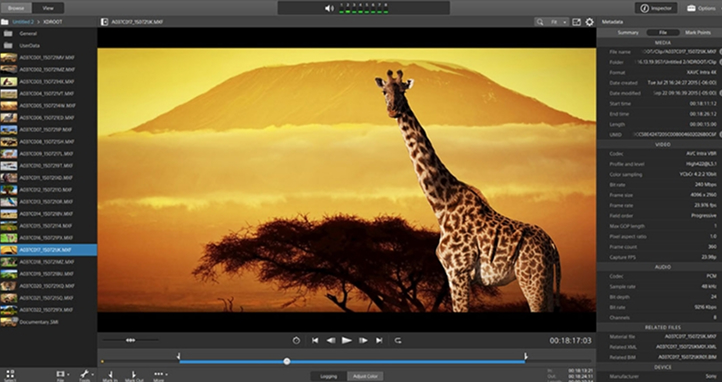722x382 pixels.
Task: Open the Fit zoom level dropdown
Action: click(558, 22)
